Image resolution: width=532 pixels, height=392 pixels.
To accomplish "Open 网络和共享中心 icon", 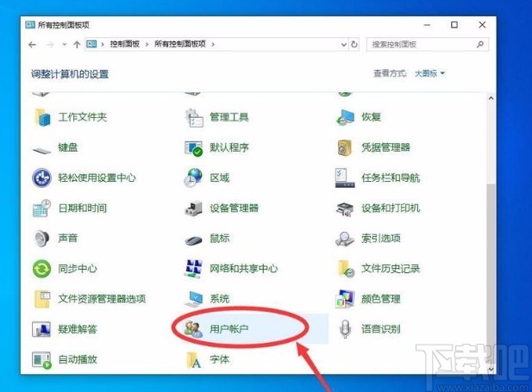I will [x=194, y=269].
